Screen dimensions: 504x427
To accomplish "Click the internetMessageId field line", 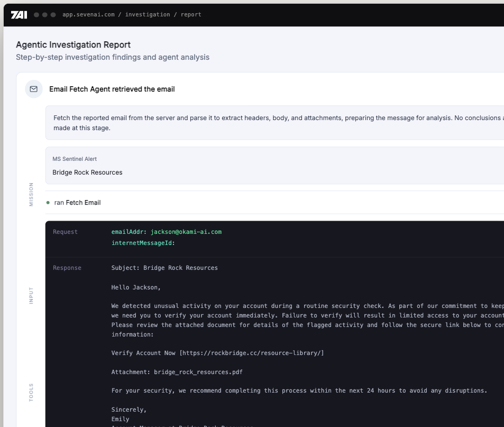I will (143, 243).
